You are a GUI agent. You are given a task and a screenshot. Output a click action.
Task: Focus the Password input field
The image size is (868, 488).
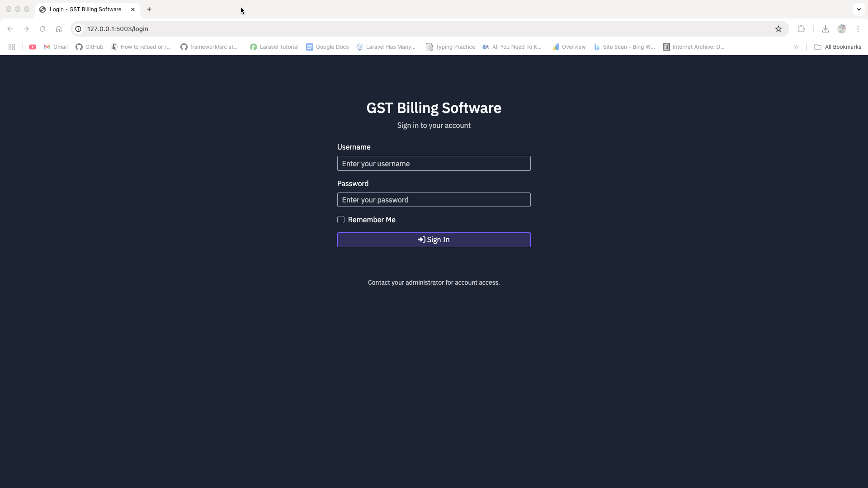tap(434, 200)
